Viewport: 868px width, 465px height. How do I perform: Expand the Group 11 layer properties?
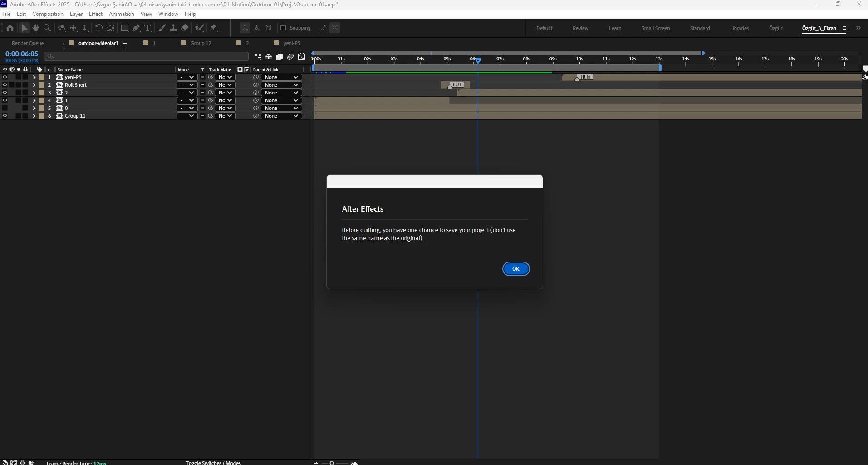34,116
